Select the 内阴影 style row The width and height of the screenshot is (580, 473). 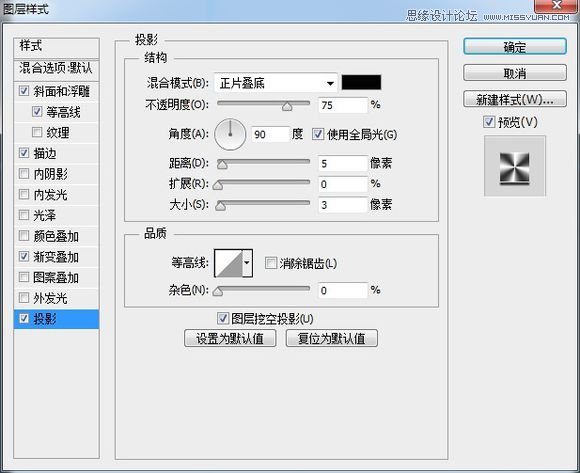tap(57, 174)
